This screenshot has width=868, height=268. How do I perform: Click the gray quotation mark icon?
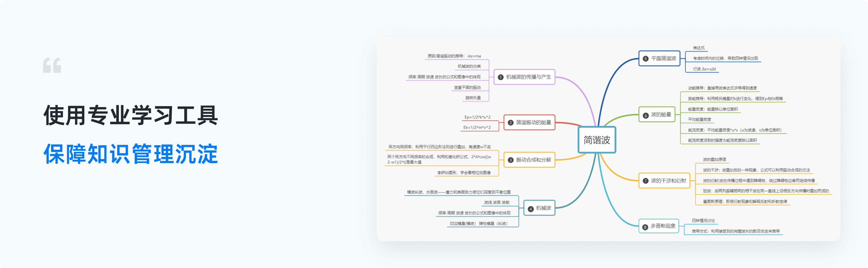(x=52, y=66)
